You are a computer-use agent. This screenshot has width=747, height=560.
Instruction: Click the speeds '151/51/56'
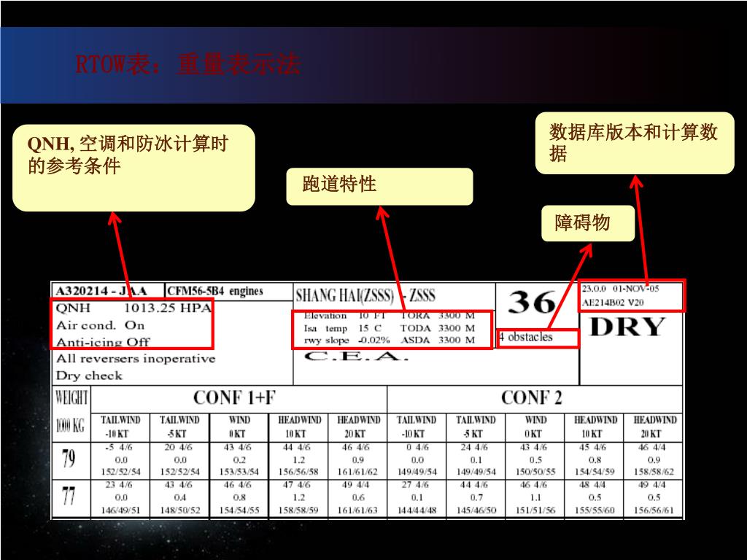pos(535,510)
